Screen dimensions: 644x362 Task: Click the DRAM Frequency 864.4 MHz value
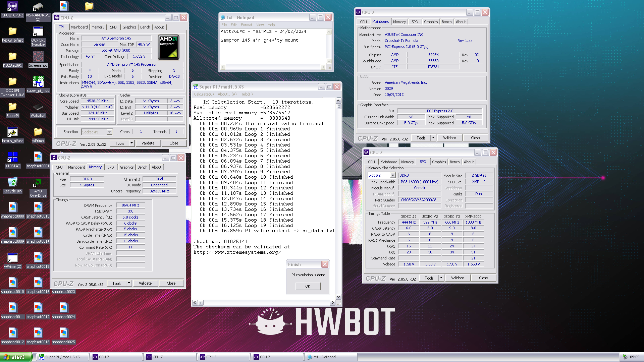point(130,205)
